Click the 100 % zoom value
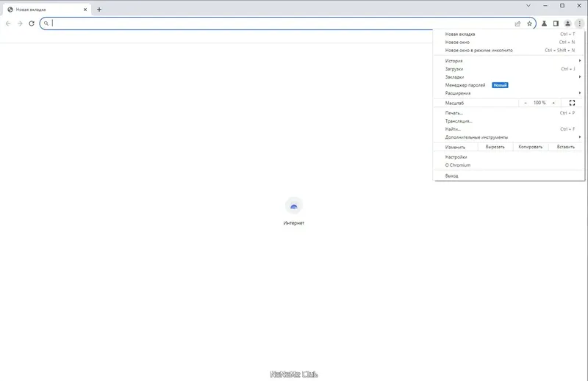The width and height of the screenshot is (588, 381). [x=539, y=103]
